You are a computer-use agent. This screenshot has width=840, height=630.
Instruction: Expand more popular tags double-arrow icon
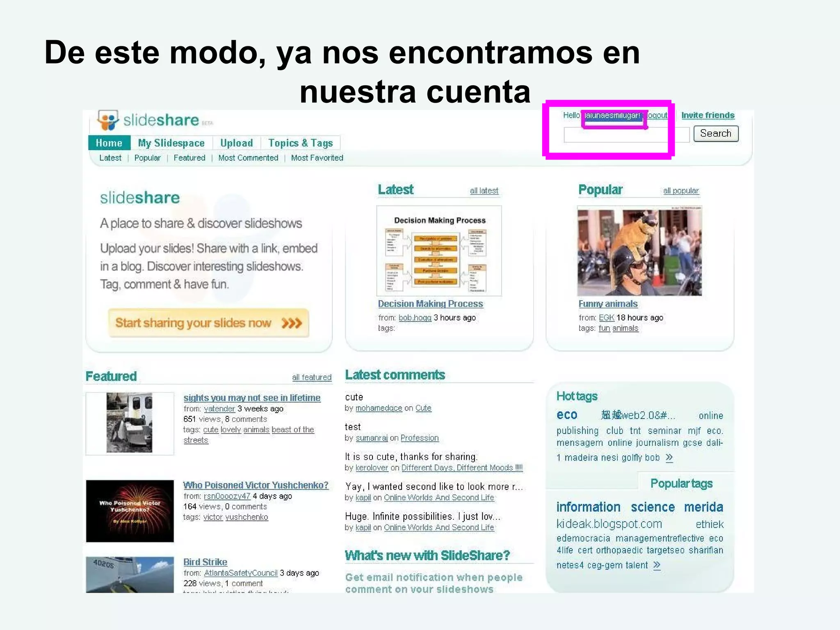657,565
